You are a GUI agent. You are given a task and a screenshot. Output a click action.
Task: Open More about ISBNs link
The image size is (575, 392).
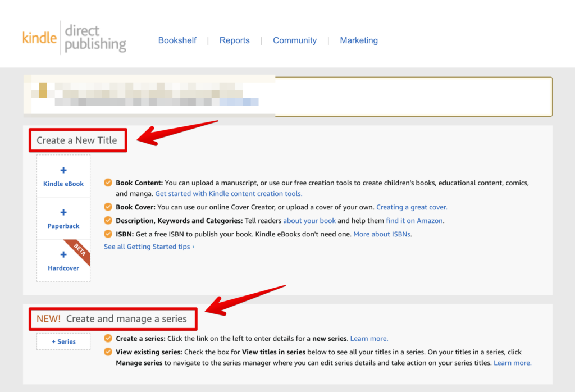pos(382,234)
